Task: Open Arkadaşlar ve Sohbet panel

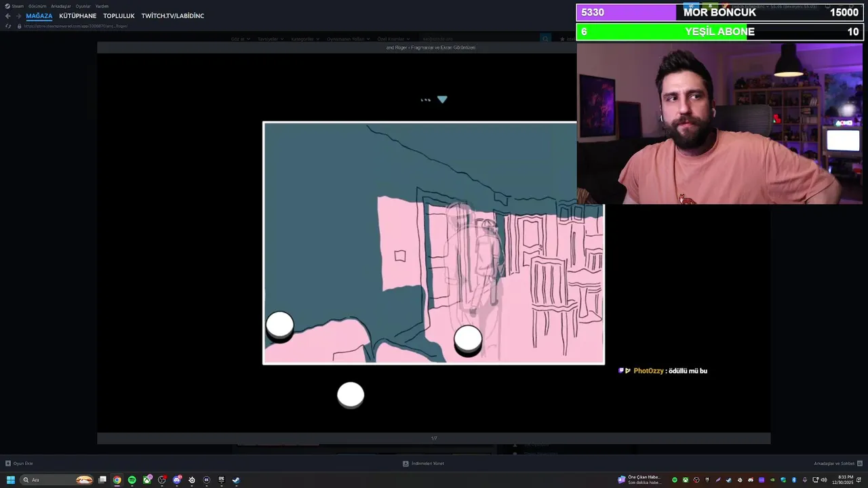Action: (x=838, y=464)
